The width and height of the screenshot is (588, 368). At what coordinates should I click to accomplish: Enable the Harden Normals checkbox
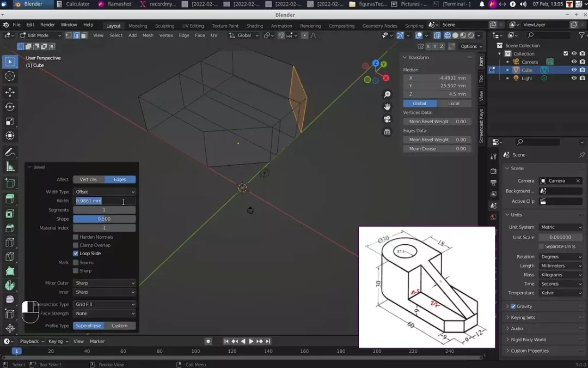tap(76, 237)
